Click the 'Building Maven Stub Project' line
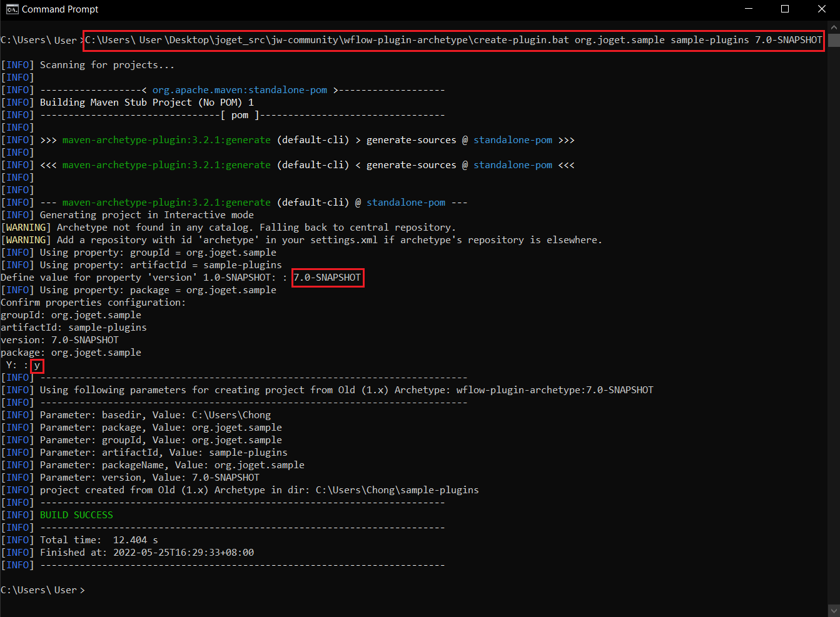The image size is (840, 617). click(x=146, y=103)
